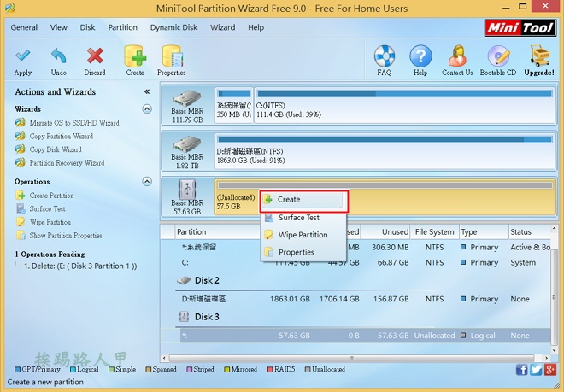Choose Create in the context menu

click(x=303, y=200)
